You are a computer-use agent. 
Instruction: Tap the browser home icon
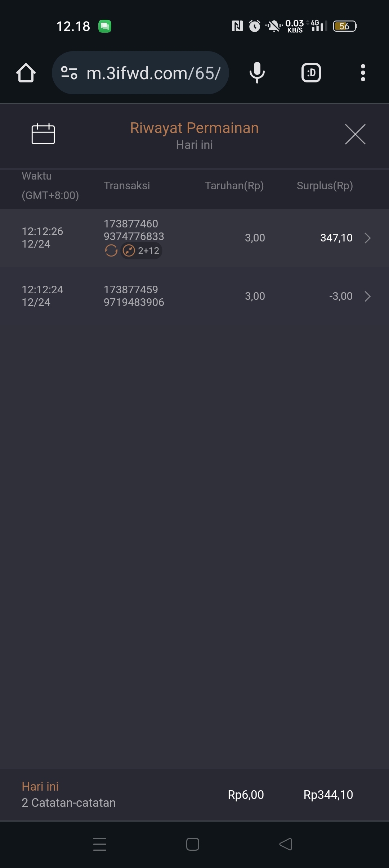pos(26,73)
